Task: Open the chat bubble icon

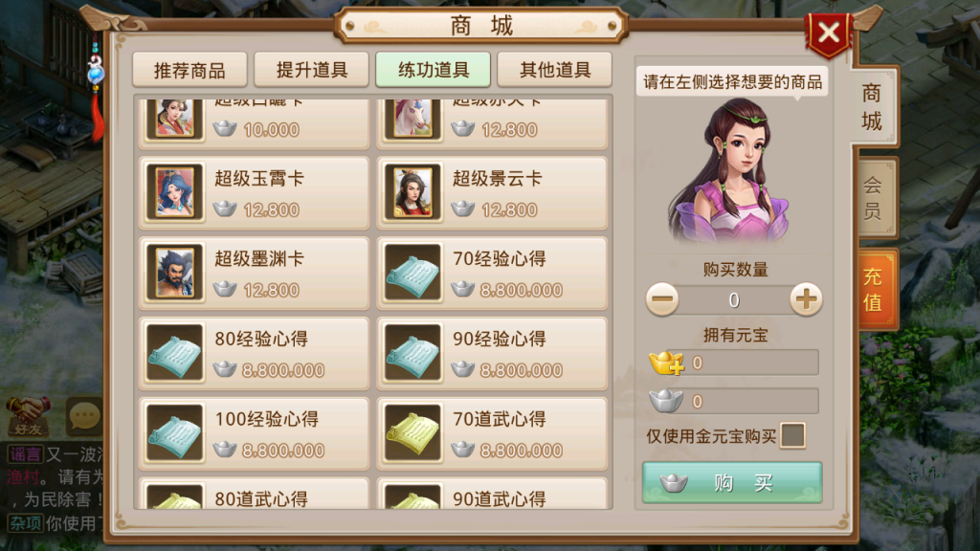Action: [x=84, y=415]
